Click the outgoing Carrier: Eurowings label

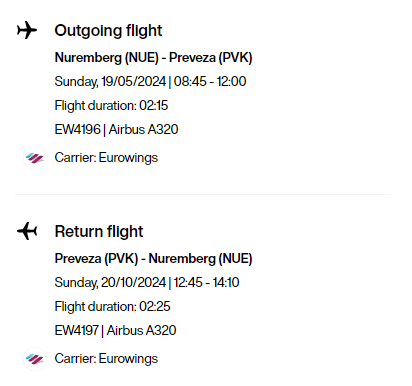click(106, 158)
